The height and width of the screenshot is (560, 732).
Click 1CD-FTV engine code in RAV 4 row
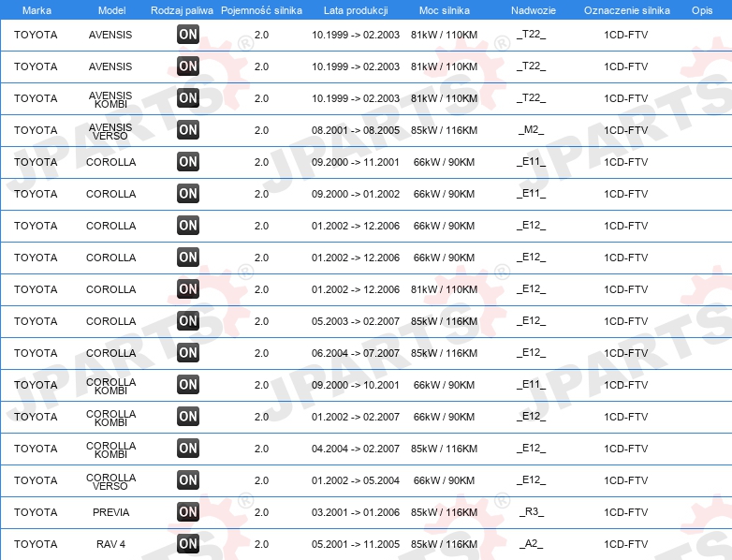pos(625,544)
